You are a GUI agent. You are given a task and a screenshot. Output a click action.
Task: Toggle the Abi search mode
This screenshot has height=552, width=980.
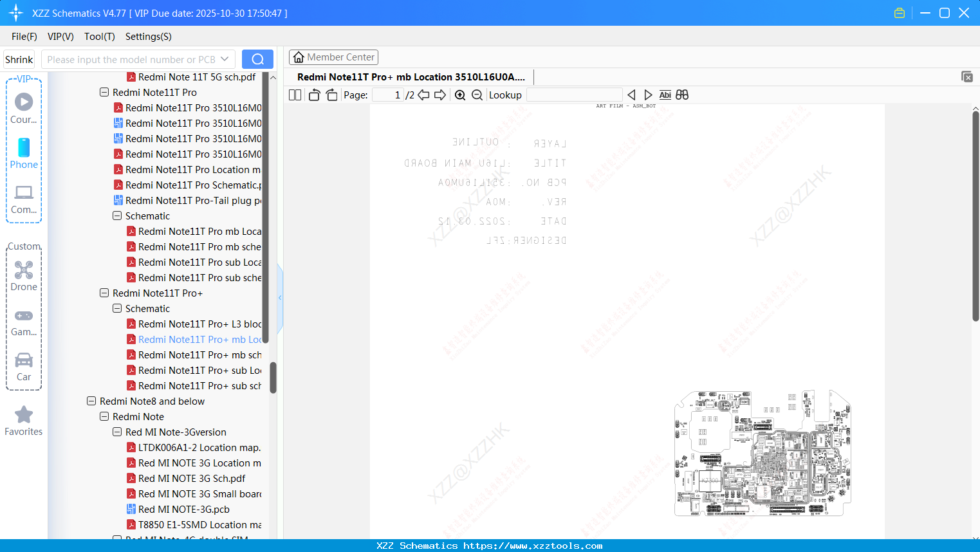(665, 95)
